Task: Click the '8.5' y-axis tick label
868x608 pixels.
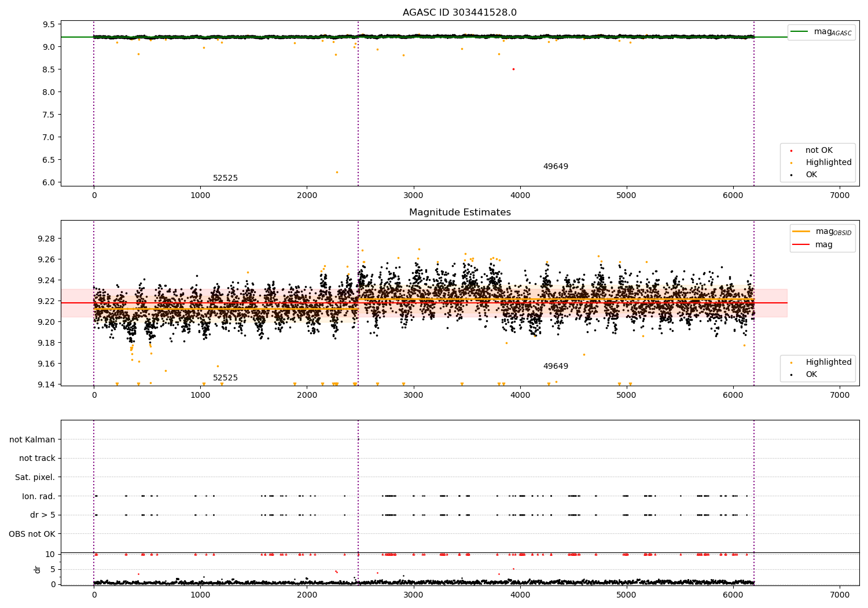Action: [x=49, y=69]
